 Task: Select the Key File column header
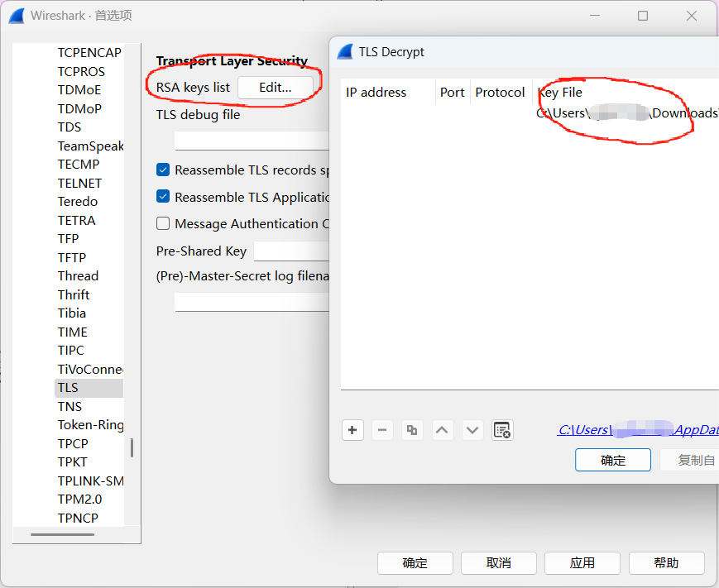pyautogui.click(x=626, y=92)
